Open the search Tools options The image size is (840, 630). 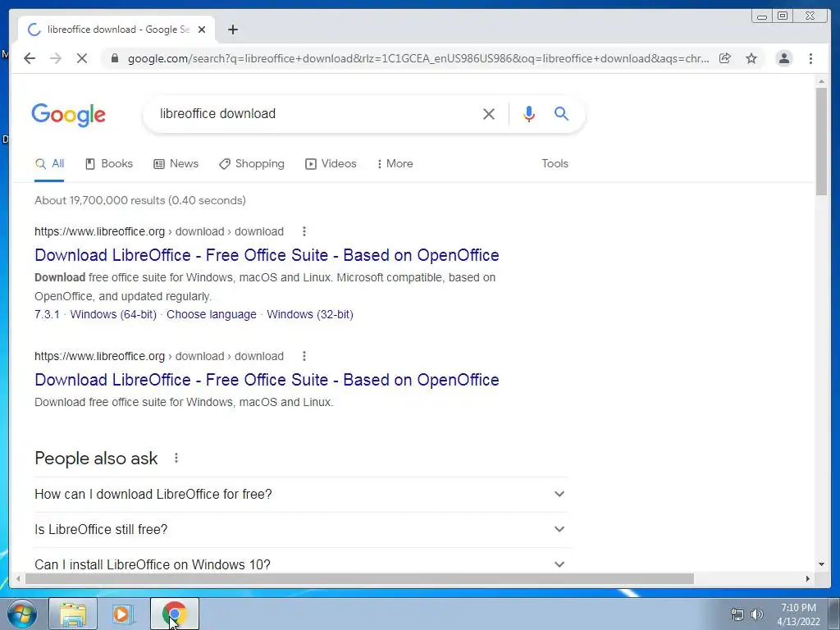(x=555, y=164)
